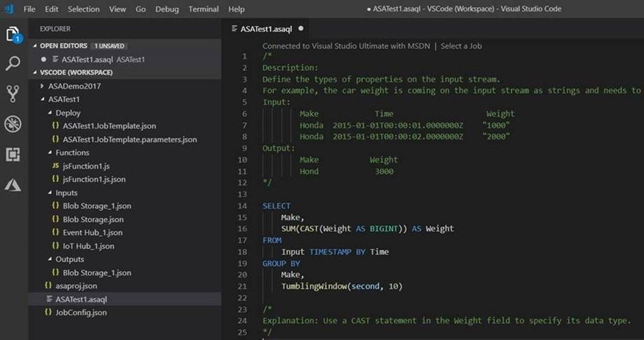Open the Edit menu

[x=52, y=9]
